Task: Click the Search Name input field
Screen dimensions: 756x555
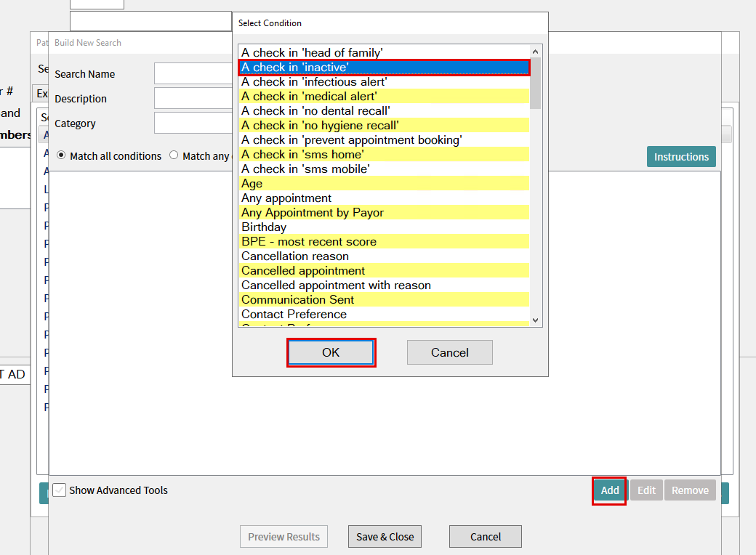Action: click(193, 73)
